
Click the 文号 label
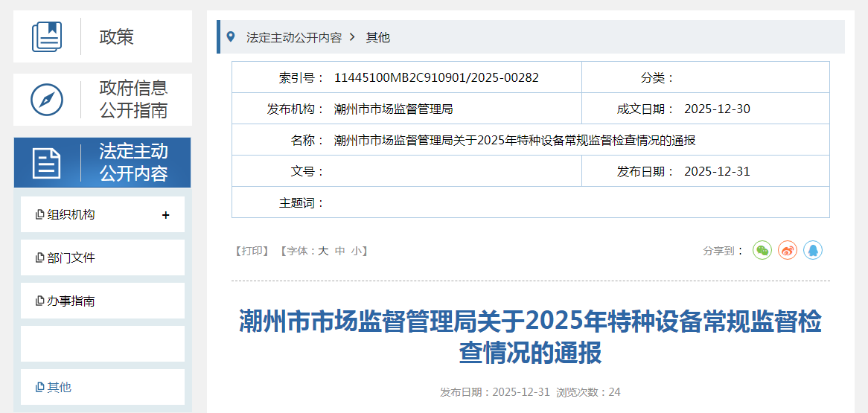tap(307, 172)
